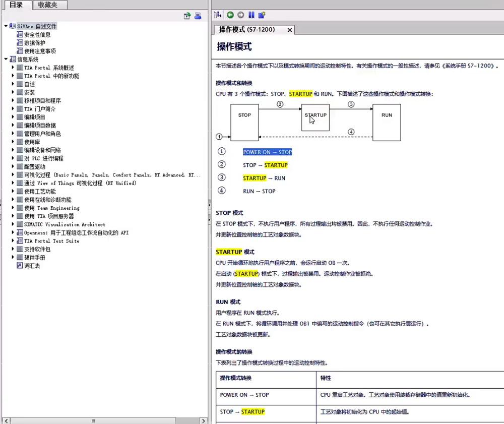The image size is (504, 424).
Task: Click the green Back navigation arrow
Action: pos(230,15)
